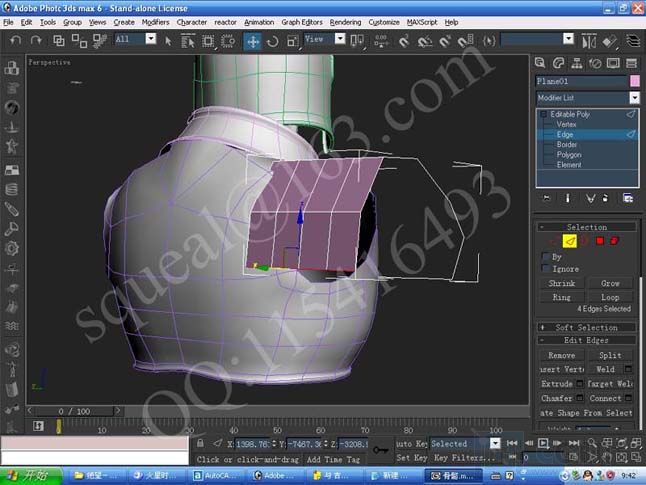
Task: Toggle the selection lock icon
Action: point(200,443)
